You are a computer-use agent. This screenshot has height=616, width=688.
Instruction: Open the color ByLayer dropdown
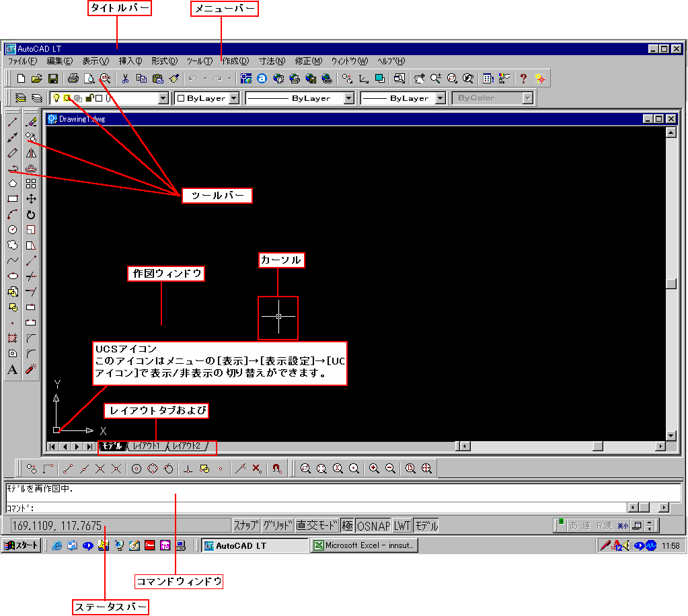pos(234,98)
